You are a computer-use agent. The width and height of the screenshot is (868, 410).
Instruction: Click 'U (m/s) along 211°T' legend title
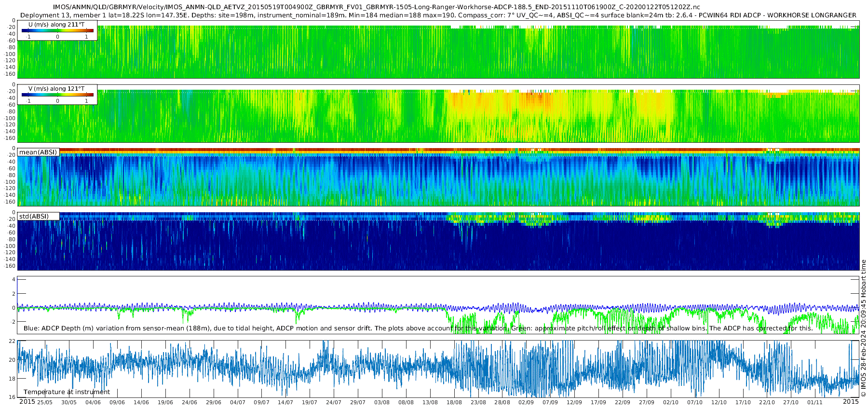[56, 24]
